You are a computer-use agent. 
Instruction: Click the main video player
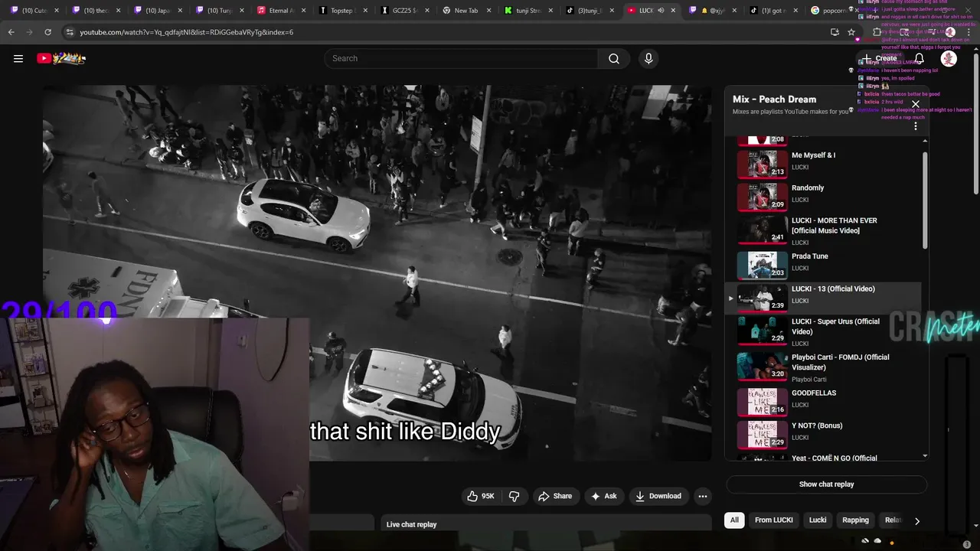(x=377, y=272)
